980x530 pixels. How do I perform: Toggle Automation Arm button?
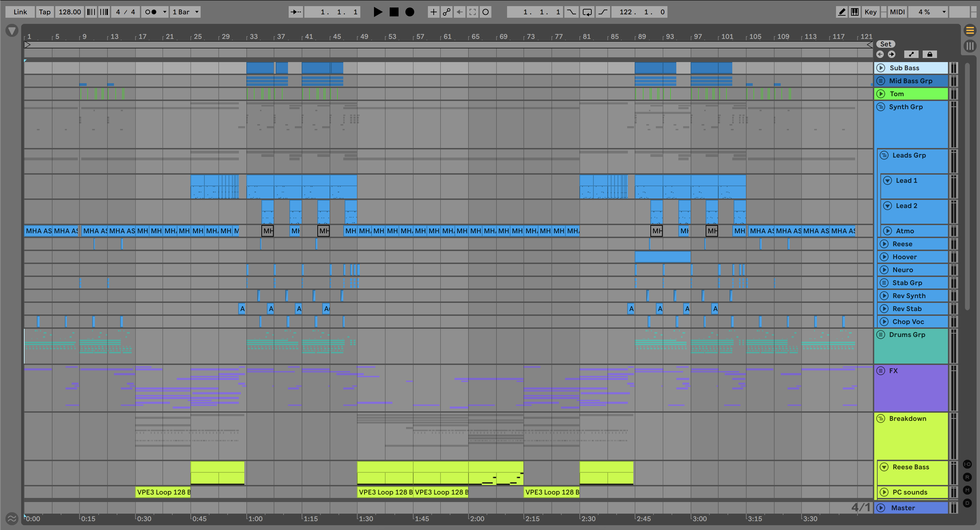click(446, 12)
